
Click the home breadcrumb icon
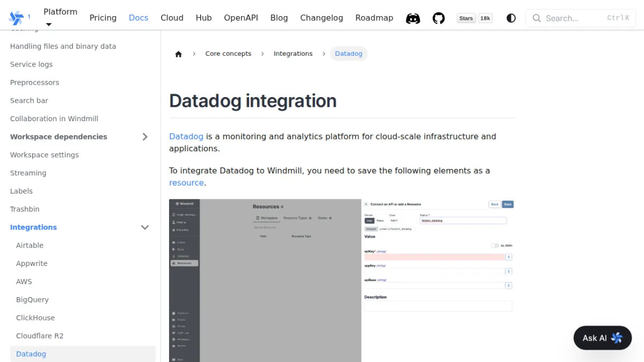click(179, 54)
